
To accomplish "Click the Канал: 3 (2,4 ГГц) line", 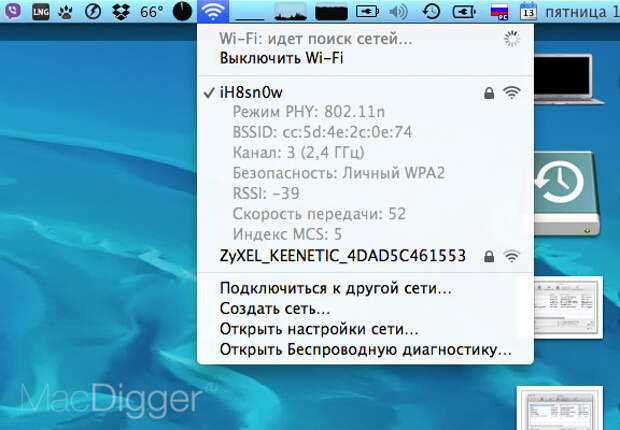I will click(x=299, y=153).
